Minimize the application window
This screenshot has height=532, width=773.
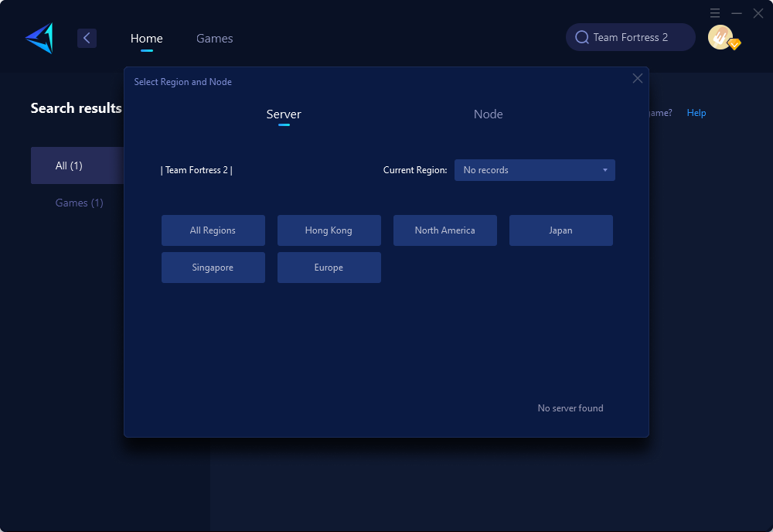pos(737,13)
